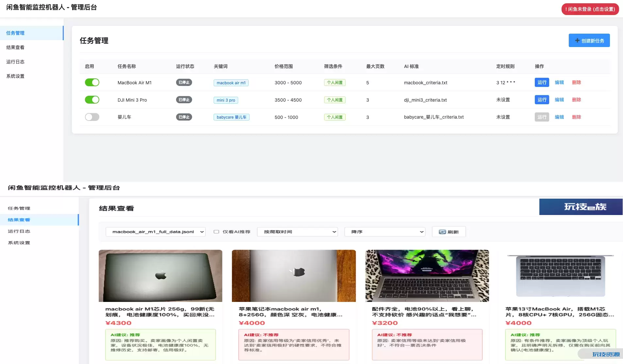This screenshot has width=623, height=364.
Task: Open the ¥4300 MacBook listing thumbnail
Action: coord(160,276)
